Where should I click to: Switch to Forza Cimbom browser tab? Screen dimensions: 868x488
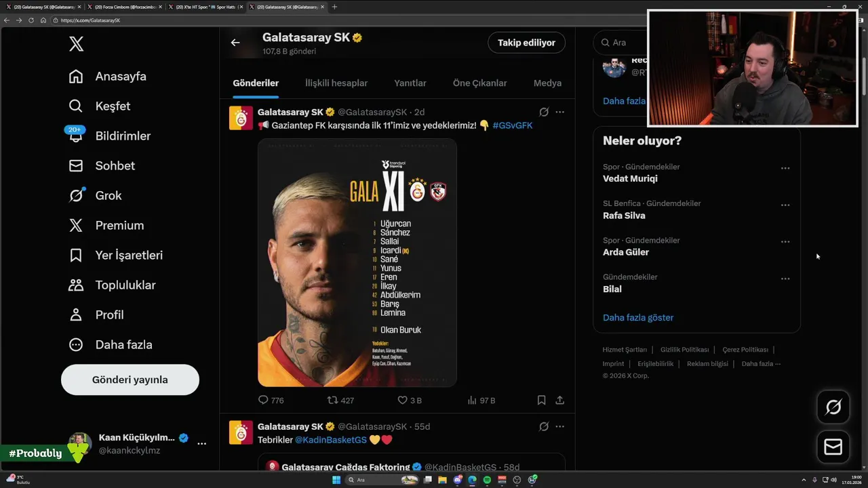coord(125,7)
